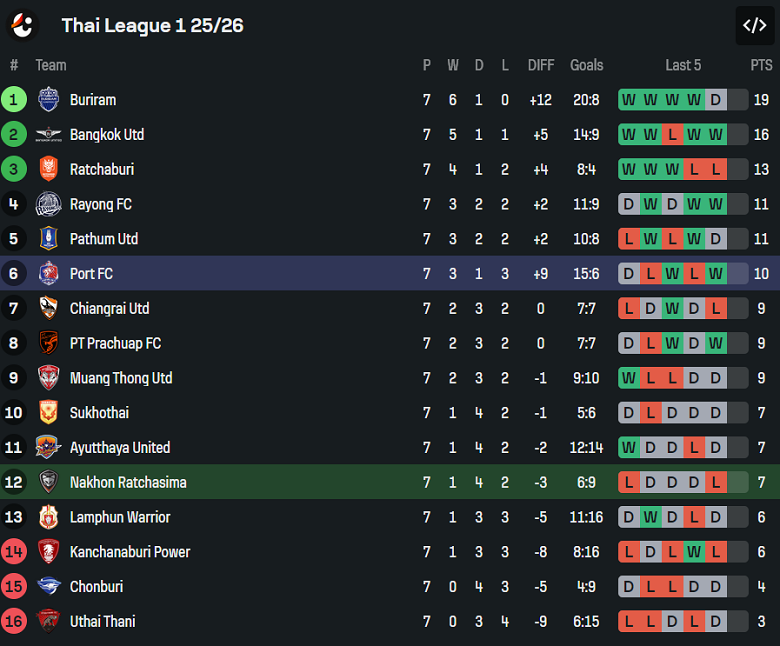Click the Ratchaburi club crest
This screenshot has height=646, width=780.
[48, 170]
